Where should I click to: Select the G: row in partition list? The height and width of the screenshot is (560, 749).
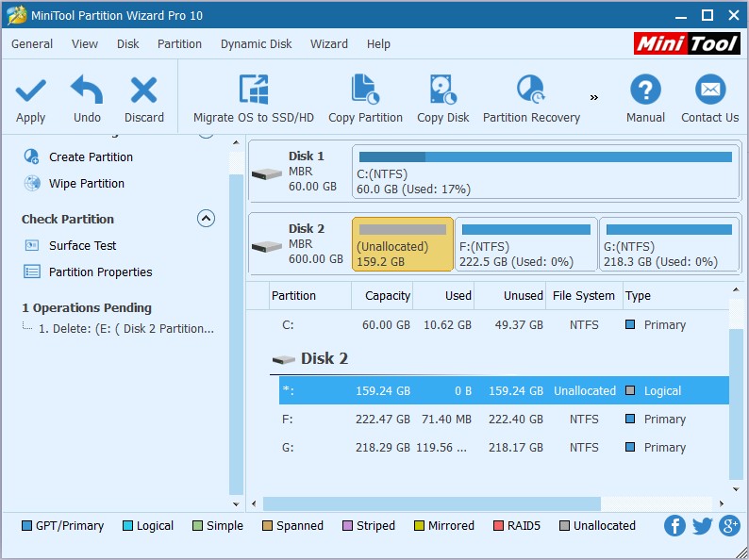[504, 447]
